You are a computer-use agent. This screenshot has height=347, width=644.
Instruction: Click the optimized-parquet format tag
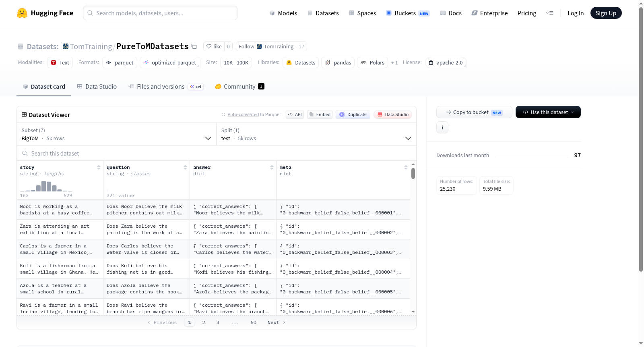(170, 62)
